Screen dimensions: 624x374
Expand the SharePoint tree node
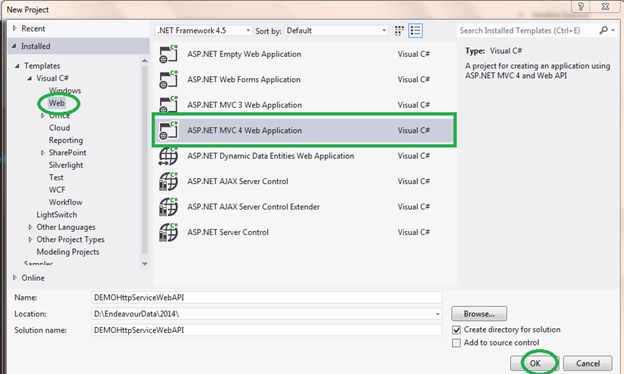pyautogui.click(x=43, y=153)
